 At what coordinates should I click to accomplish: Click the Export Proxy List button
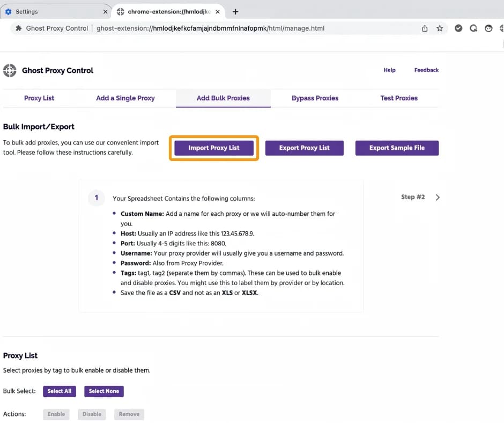click(304, 148)
